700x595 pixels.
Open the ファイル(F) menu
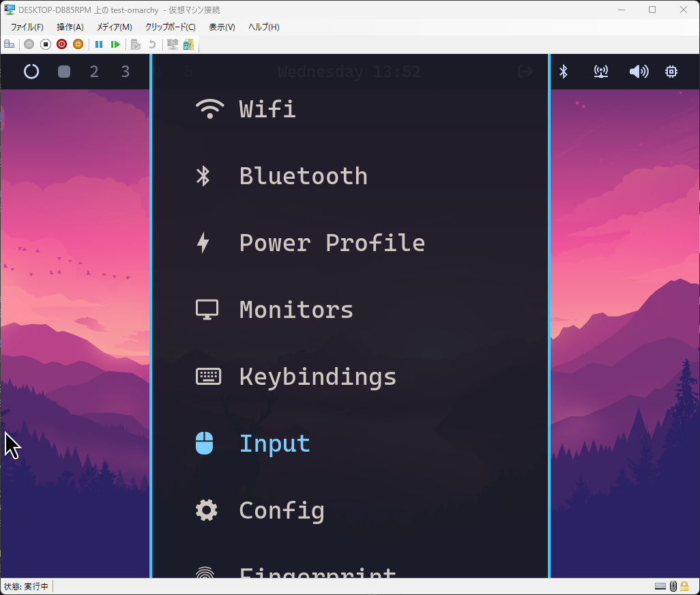click(x=27, y=27)
